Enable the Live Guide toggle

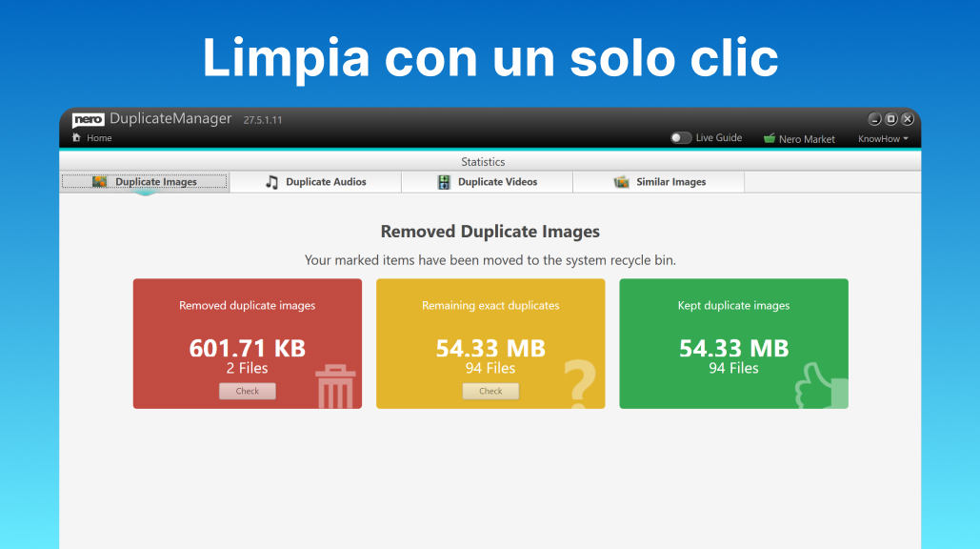[681, 137]
